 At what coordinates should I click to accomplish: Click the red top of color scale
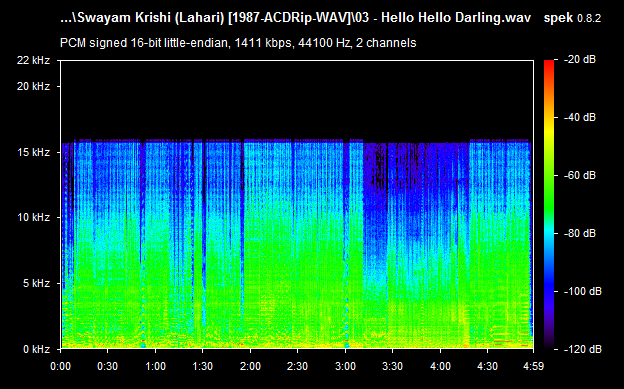pos(549,63)
